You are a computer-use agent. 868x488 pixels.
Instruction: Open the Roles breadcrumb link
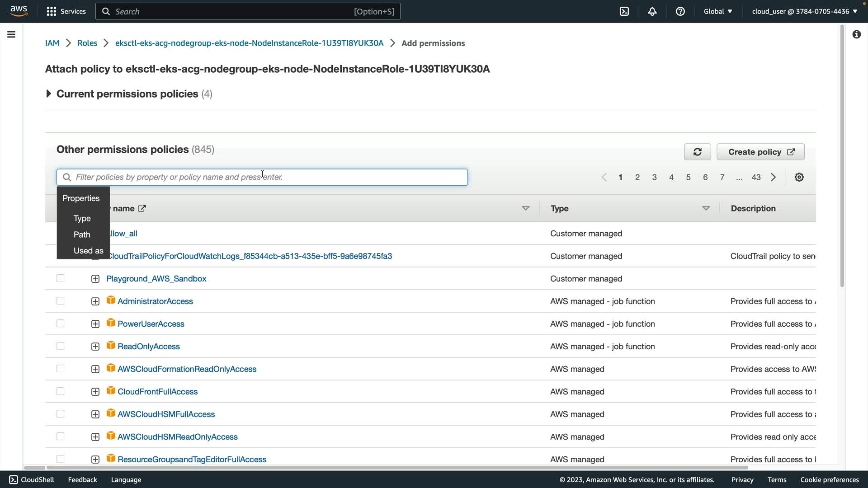click(x=87, y=43)
